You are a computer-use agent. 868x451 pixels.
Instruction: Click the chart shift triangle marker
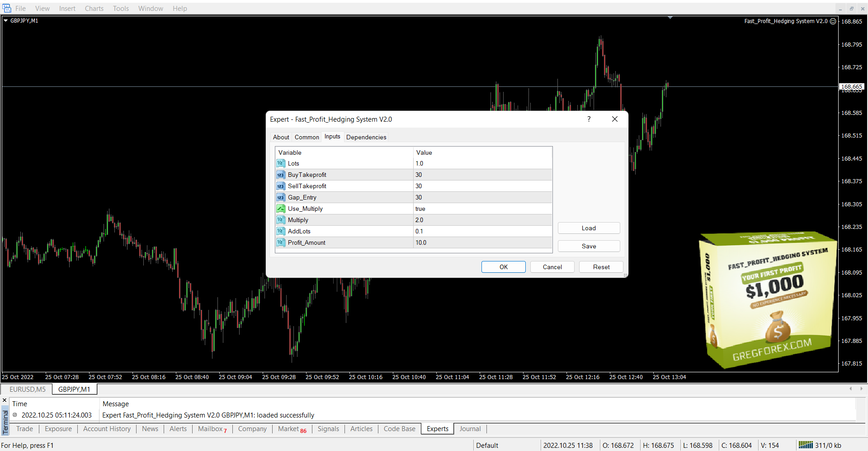tap(670, 18)
